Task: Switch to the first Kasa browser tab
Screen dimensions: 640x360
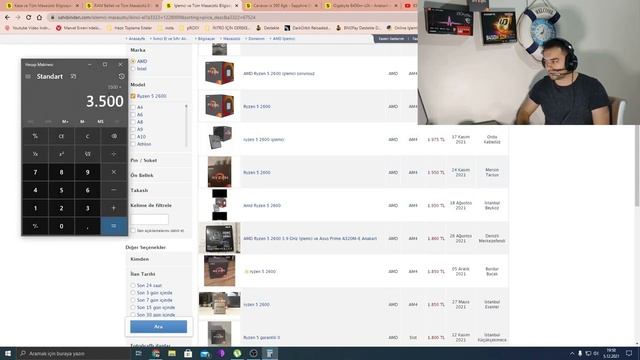Action: pos(42,6)
